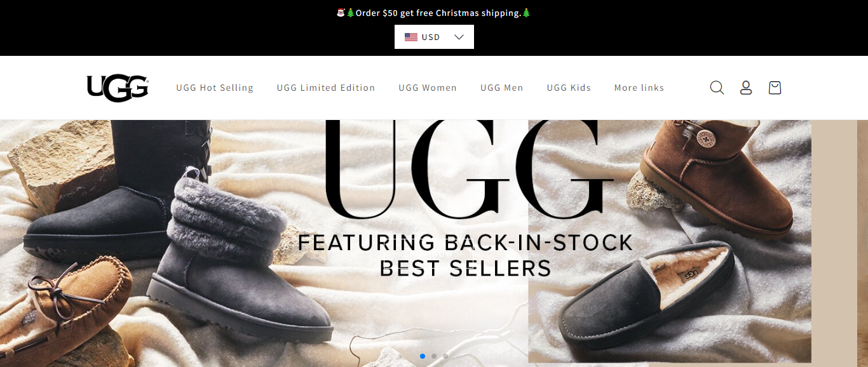Select UGG Women navigation link

(428, 88)
